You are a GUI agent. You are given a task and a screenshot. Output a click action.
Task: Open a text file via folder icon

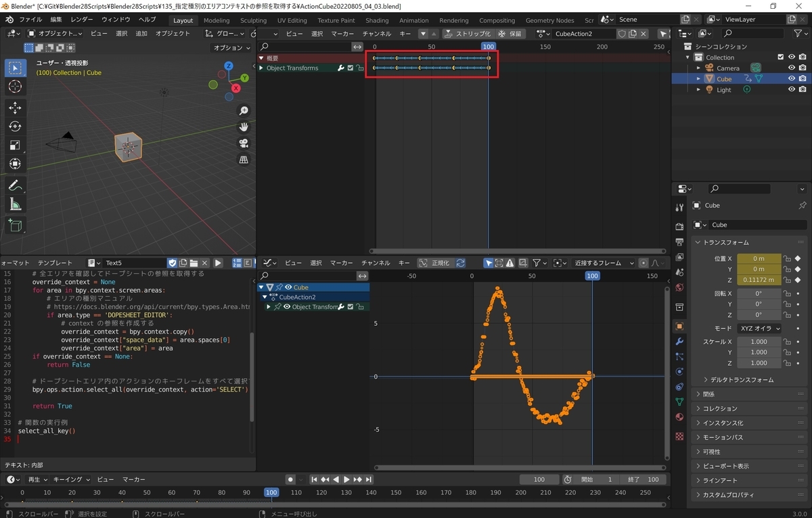[x=194, y=262]
